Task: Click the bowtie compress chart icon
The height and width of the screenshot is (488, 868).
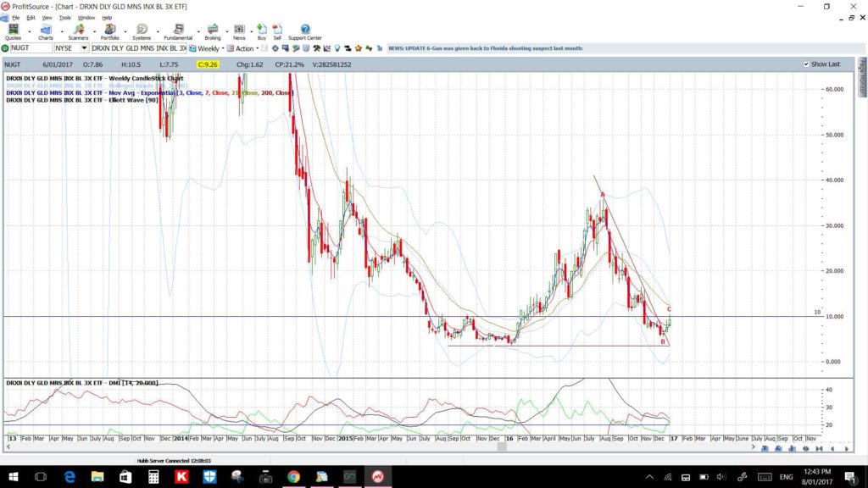Action: (x=820, y=449)
